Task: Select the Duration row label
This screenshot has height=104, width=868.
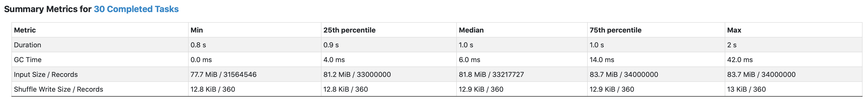Action: (x=28, y=45)
